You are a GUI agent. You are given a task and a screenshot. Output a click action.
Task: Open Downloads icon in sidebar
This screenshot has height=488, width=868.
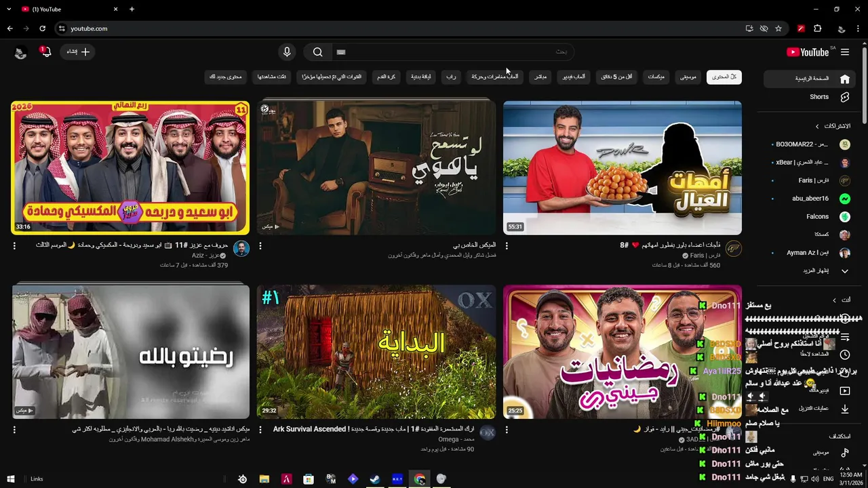pyautogui.click(x=845, y=409)
